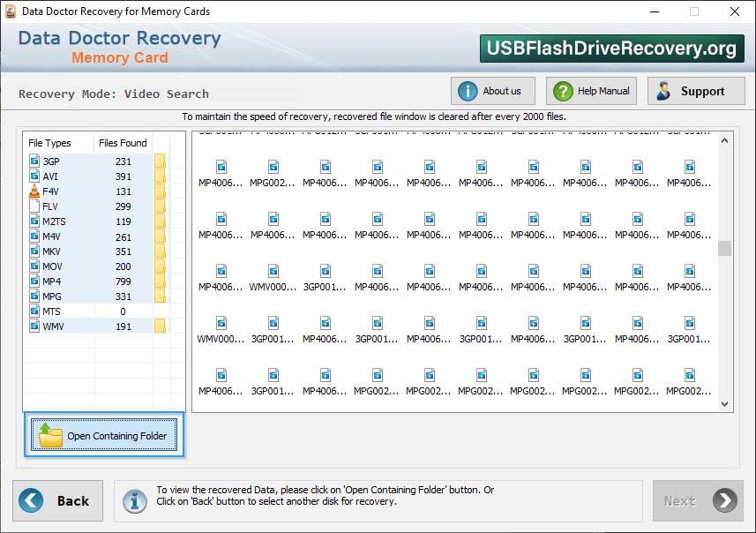
Task: Select the MP4 file type icon
Action: pyautogui.click(x=34, y=281)
